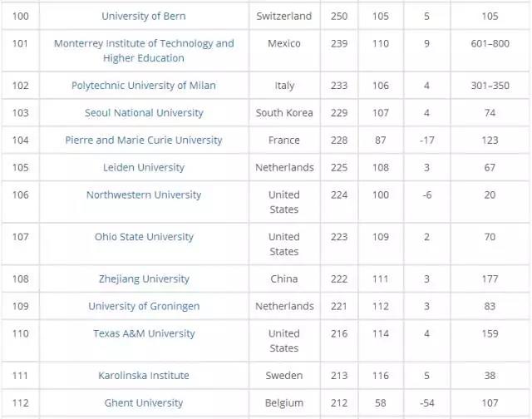Select the Belgium country cell
The width and height of the screenshot is (532, 419).
[x=283, y=402]
